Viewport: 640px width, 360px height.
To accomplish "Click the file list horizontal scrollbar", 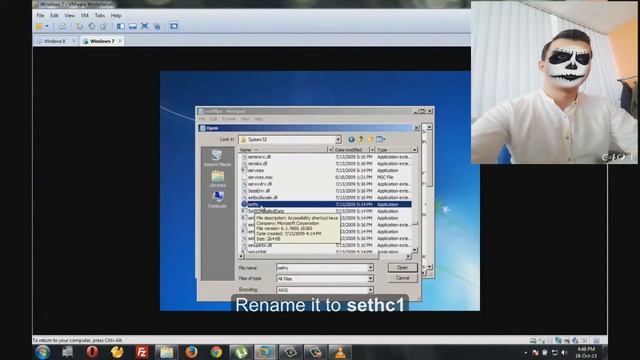I will click(325, 256).
